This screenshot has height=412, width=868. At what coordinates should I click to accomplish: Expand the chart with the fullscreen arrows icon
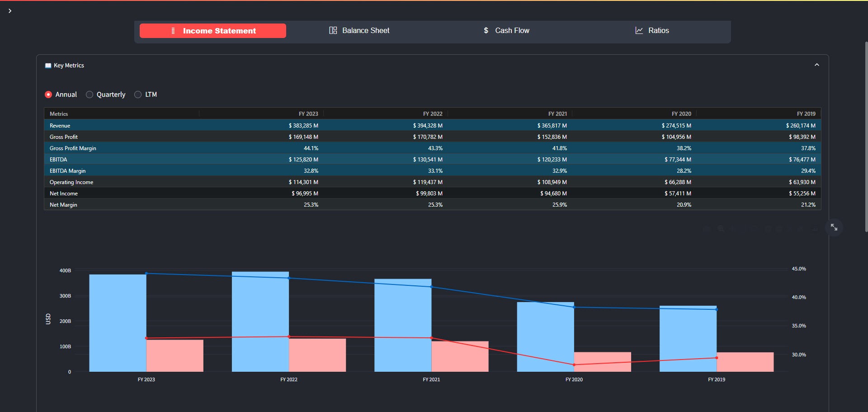[834, 227]
